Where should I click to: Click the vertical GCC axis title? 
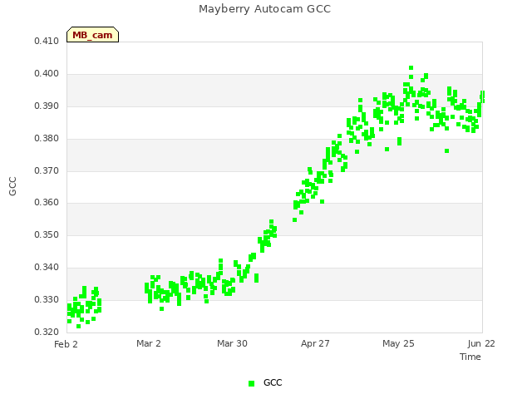12,186
